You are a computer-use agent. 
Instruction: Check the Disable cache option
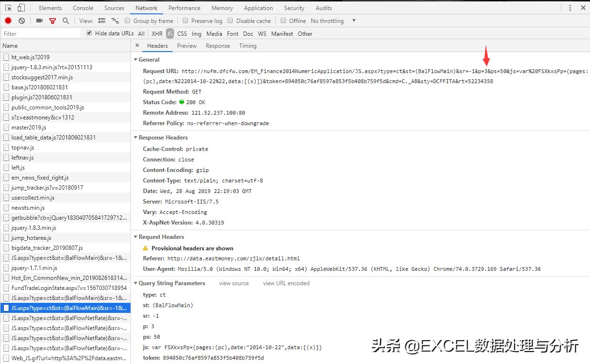tap(232, 20)
